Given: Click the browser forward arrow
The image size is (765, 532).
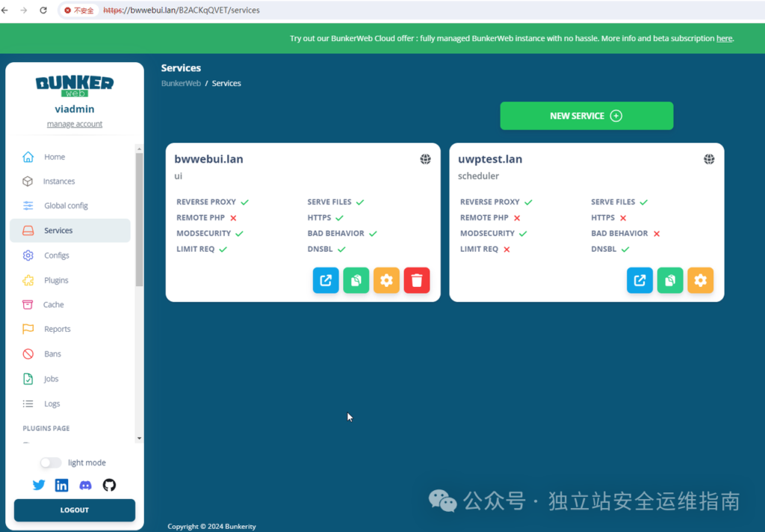Looking at the screenshot, I should coord(23,10).
